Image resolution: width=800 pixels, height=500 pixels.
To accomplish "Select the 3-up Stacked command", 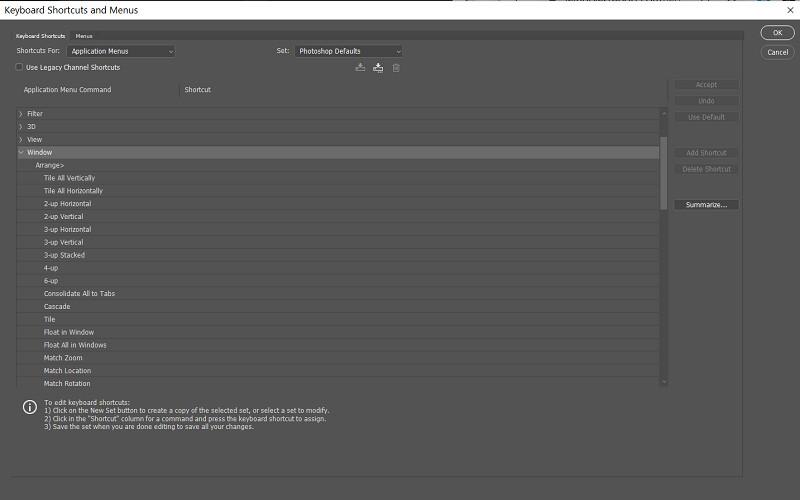I will (338, 255).
